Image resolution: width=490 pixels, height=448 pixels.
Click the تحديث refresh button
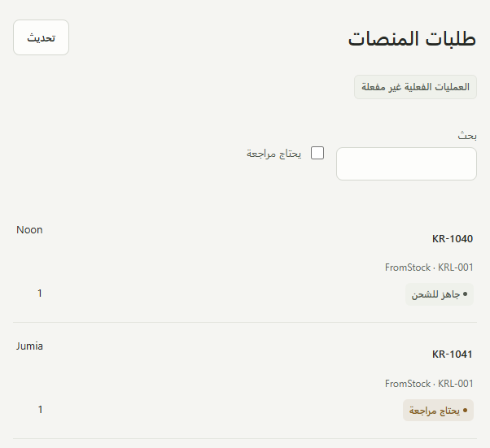(x=41, y=37)
